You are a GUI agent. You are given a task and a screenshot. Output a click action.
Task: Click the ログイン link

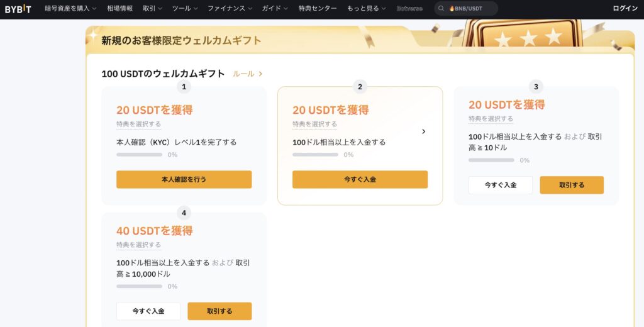click(625, 9)
